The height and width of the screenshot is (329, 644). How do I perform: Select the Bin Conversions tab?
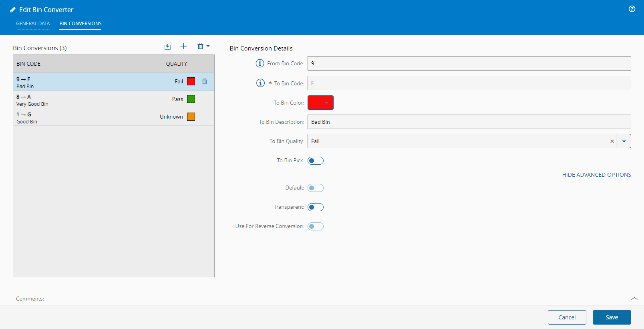pos(80,24)
